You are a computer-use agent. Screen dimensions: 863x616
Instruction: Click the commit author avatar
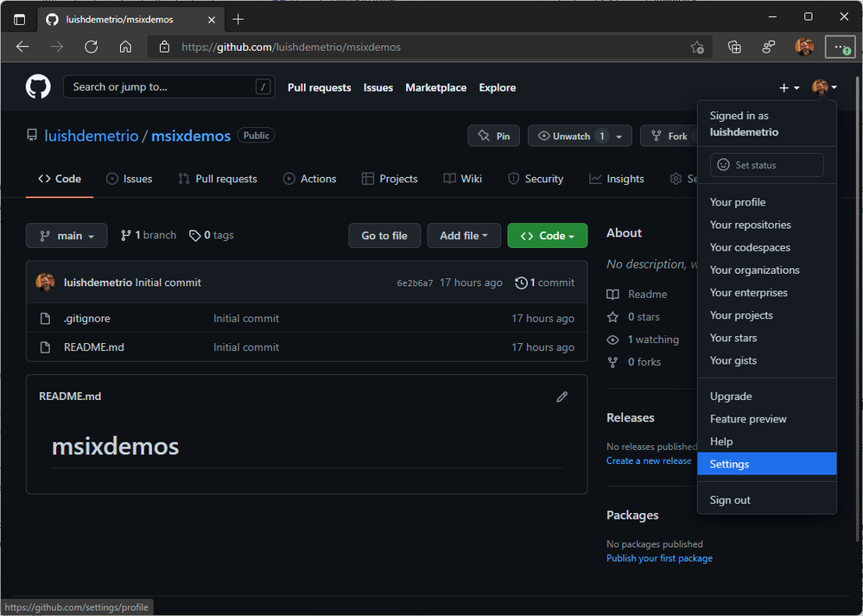coord(45,283)
